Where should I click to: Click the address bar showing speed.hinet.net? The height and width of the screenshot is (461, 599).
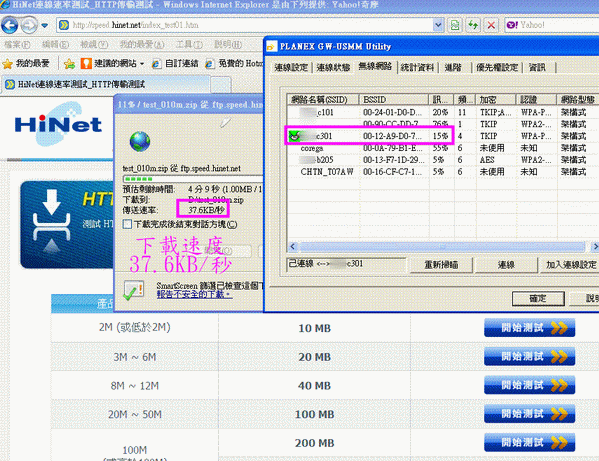pos(244,25)
